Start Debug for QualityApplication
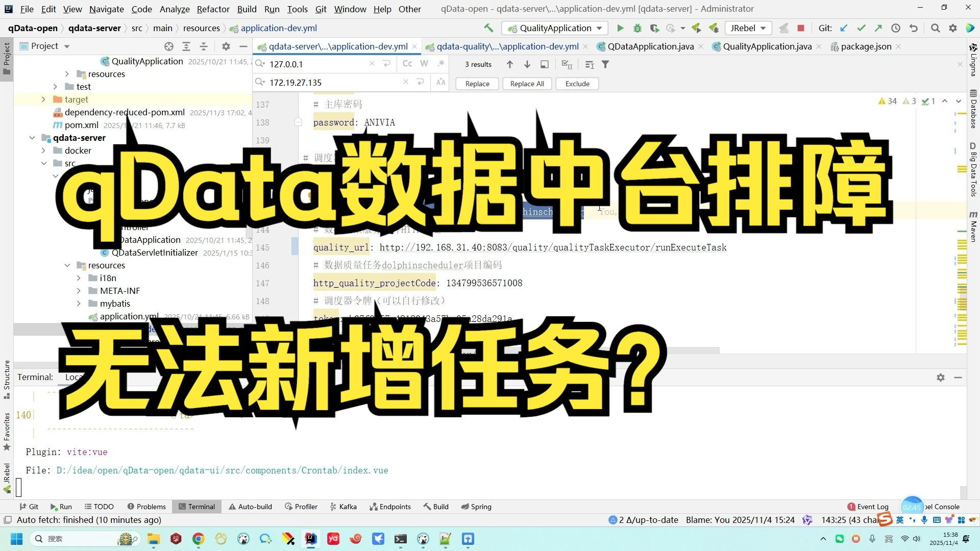The height and width of the screenshot is (551, 980). click(637, 28)
